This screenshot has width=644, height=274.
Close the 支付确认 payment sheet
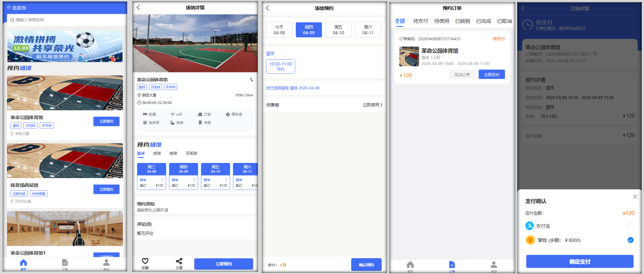[635, 197]
